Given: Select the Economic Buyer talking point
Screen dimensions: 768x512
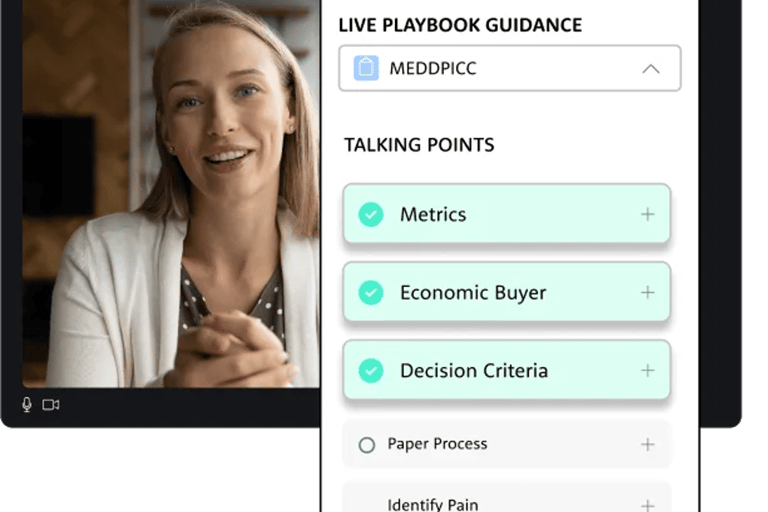Looking at the screenshot, I should pos(506,292).
